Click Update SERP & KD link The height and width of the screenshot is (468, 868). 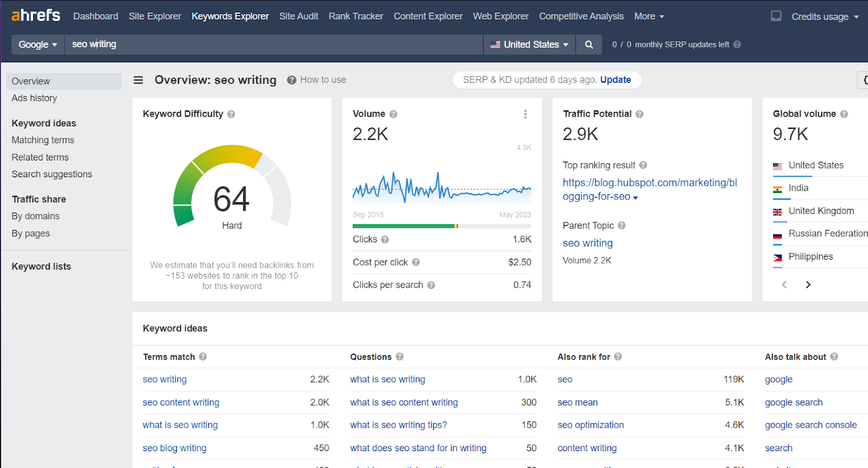[x=615, y=80]
